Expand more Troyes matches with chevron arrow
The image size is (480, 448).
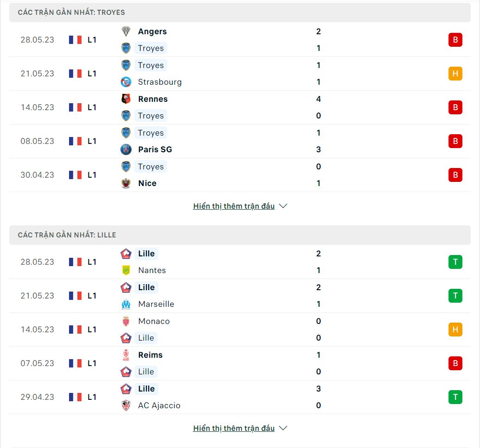point(283,206)
